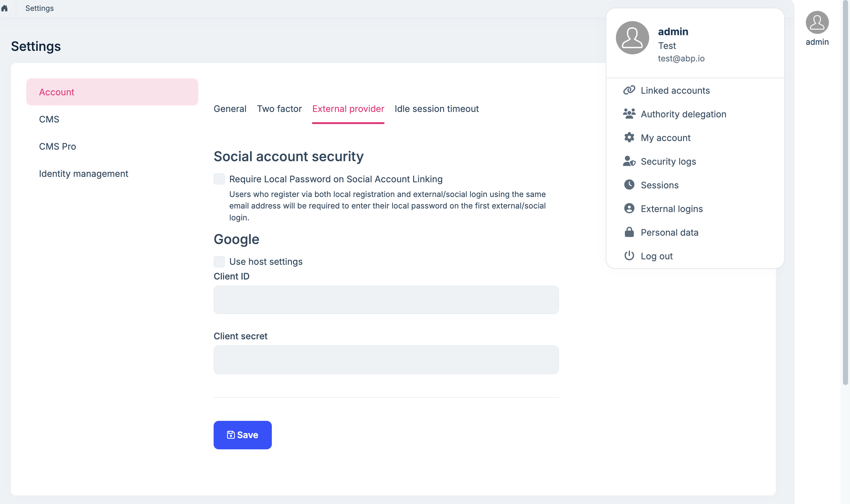
Task: Click the Sessions clock icon
Action: [x=629, y=185]
